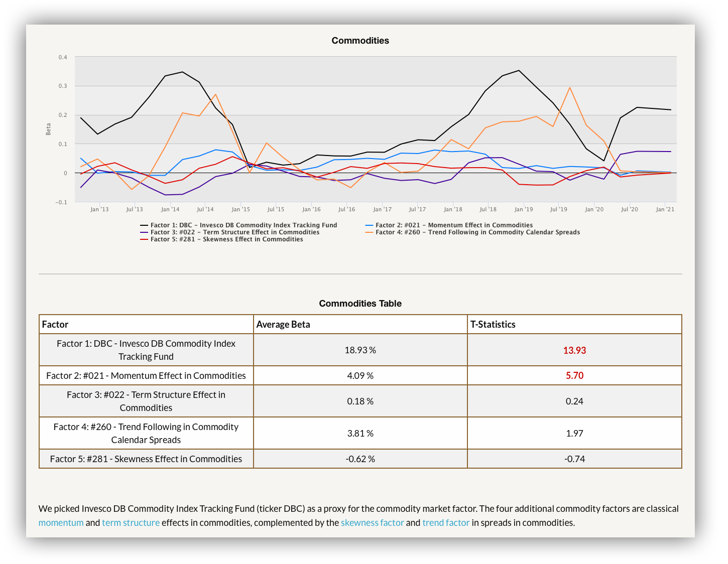728x564 pixels.
Task: Click the Jul '17 x-axis label
Action: tap(417, 209)
